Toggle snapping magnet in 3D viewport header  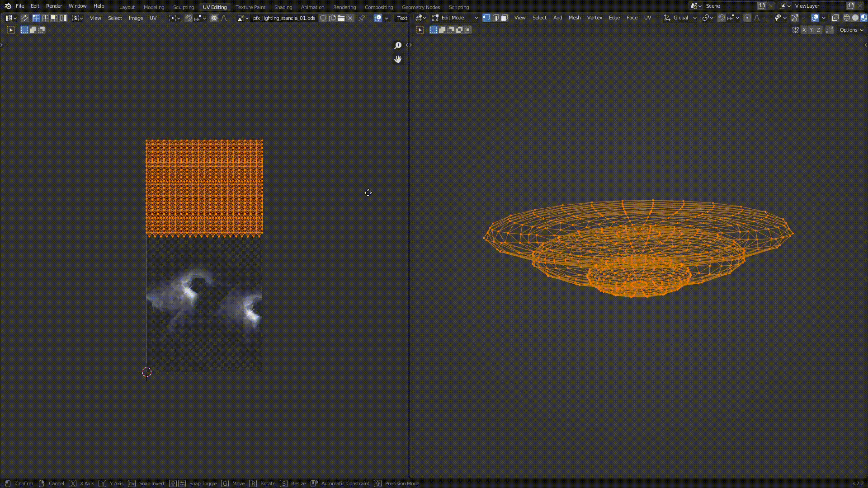[722, 18]
